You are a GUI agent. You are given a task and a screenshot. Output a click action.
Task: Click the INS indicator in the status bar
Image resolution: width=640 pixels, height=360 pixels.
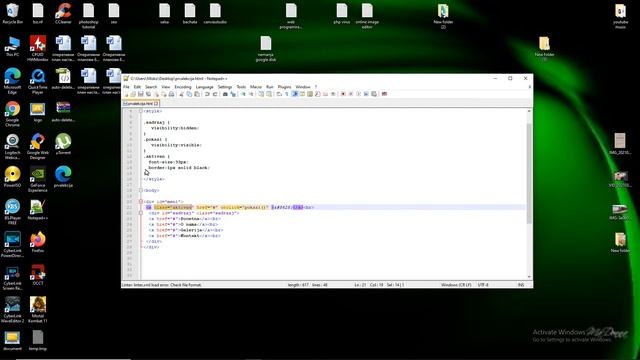[x=521, y=285]
